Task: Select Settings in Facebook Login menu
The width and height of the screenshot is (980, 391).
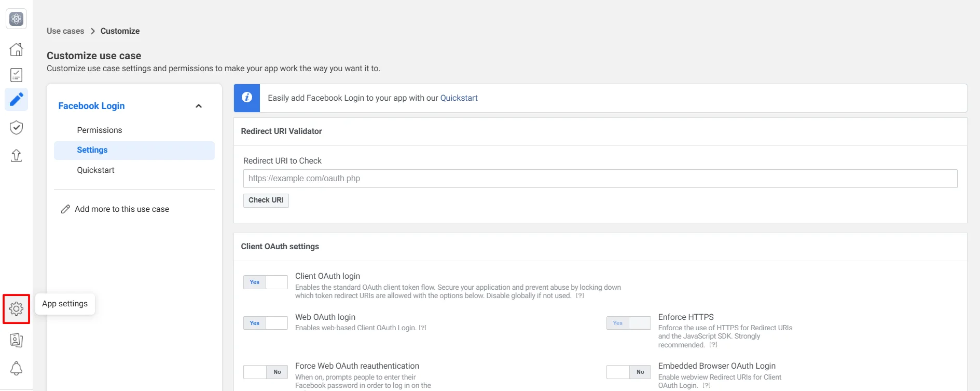Action: pyautogui.click(x=134, y=150)
